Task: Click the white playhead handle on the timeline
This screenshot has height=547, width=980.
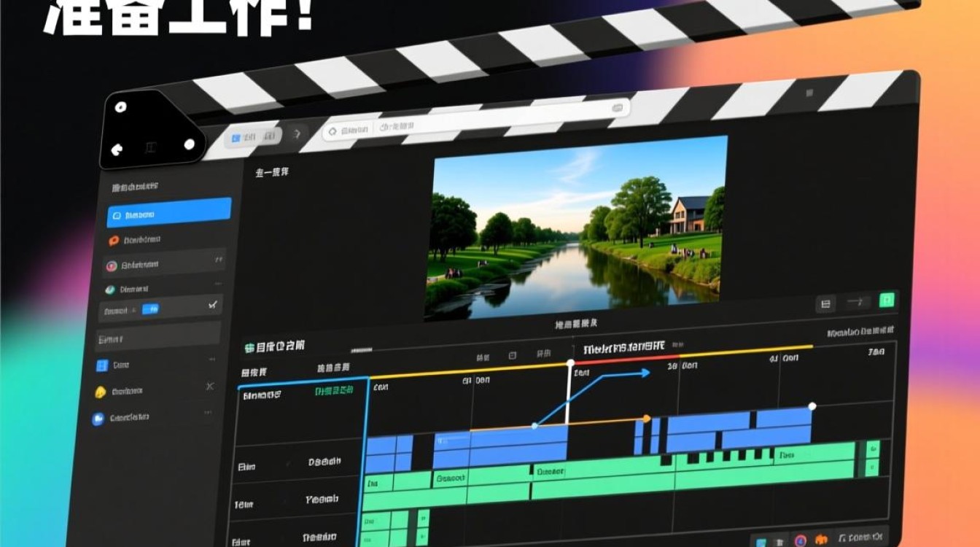Action: tap(570, 363)
